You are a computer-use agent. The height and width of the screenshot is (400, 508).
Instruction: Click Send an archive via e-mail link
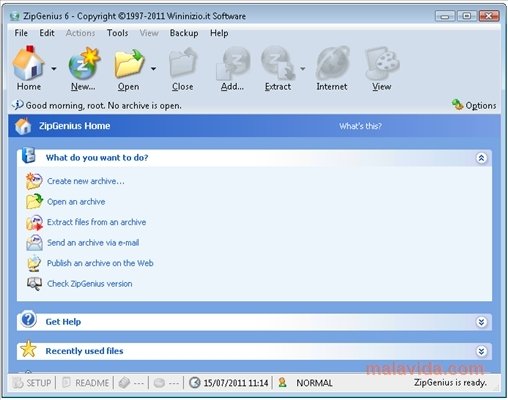(93, 243)
